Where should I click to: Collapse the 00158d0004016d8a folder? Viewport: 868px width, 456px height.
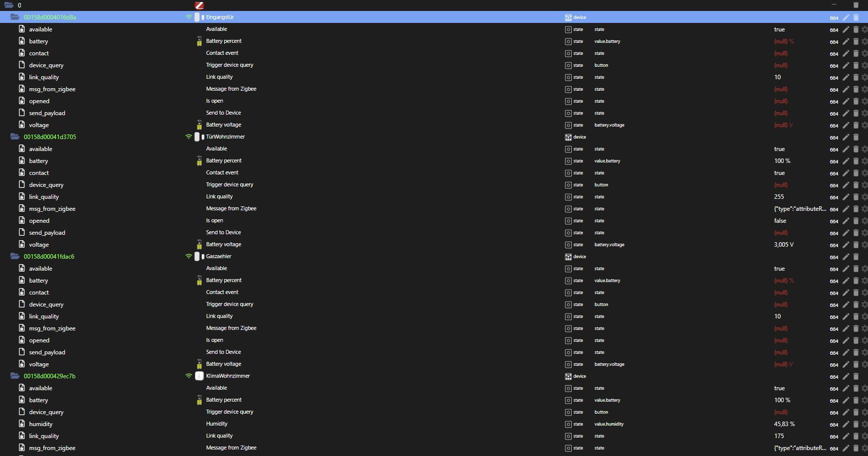click(x=15, y=17)
